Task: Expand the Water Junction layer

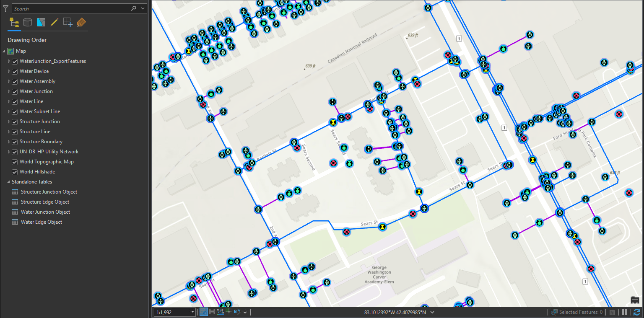Action: click(9, 91)
